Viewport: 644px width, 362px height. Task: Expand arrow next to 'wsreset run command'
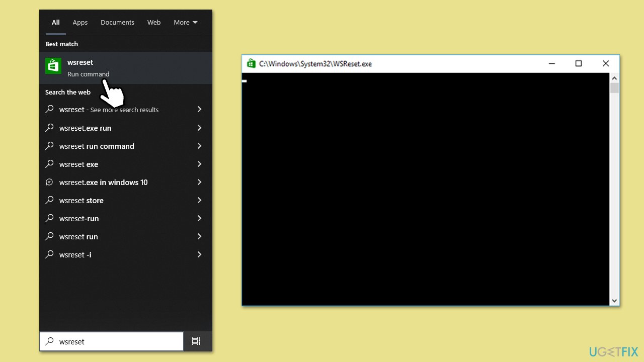(x=199, y=146)
